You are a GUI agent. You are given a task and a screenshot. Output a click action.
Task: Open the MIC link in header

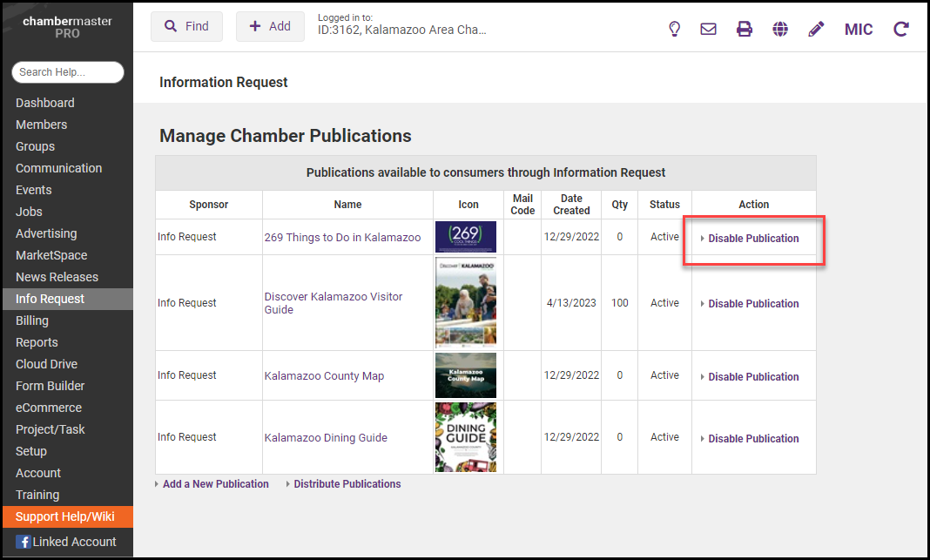pos(859,29)
